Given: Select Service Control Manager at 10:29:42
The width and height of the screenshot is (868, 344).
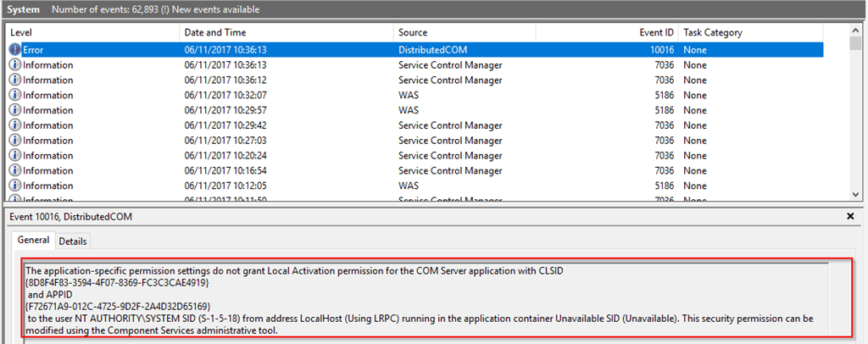Looking at the screenshot, I should (x=450, y=125).
